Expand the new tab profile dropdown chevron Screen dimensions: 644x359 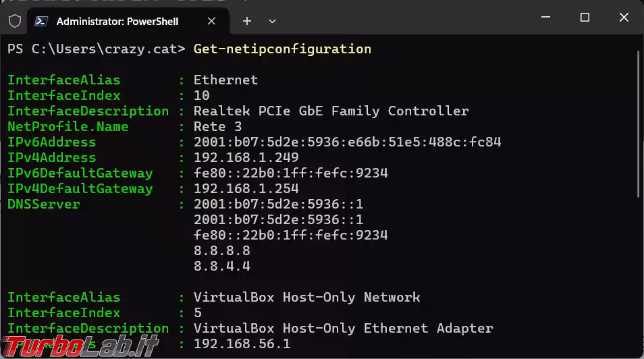(272, 21)
